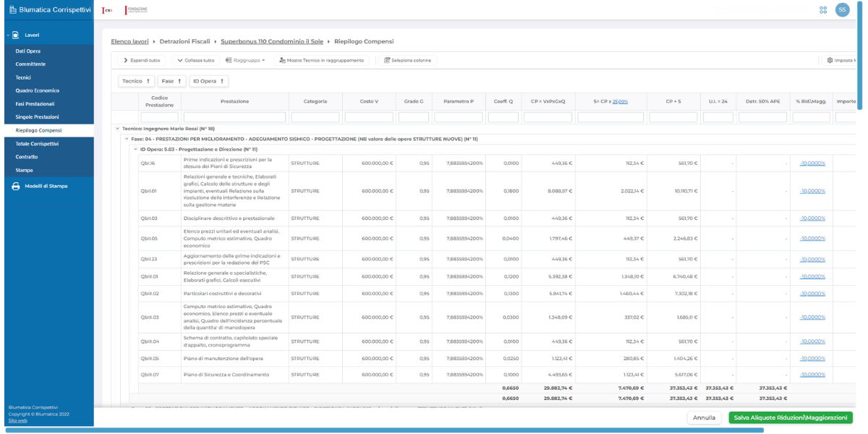Click the Elenco lavori breadcrumb link

pyautogui.click(x=129, y=41)
